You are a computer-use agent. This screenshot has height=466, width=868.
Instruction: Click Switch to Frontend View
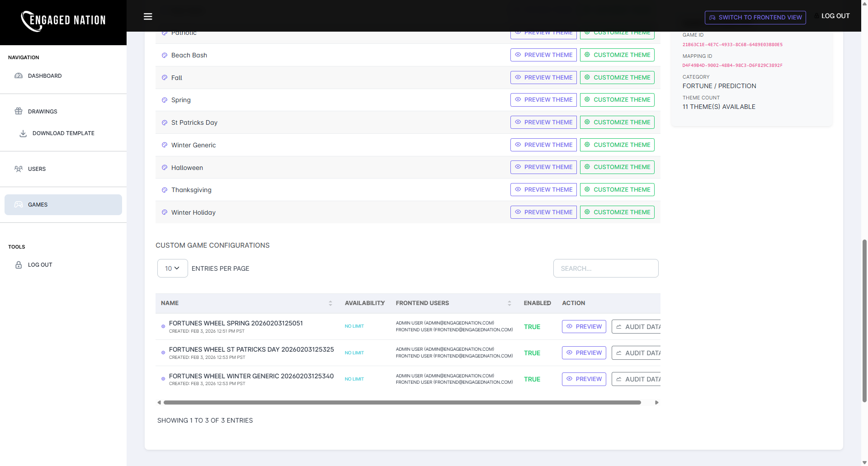click(x=755, y=17)
